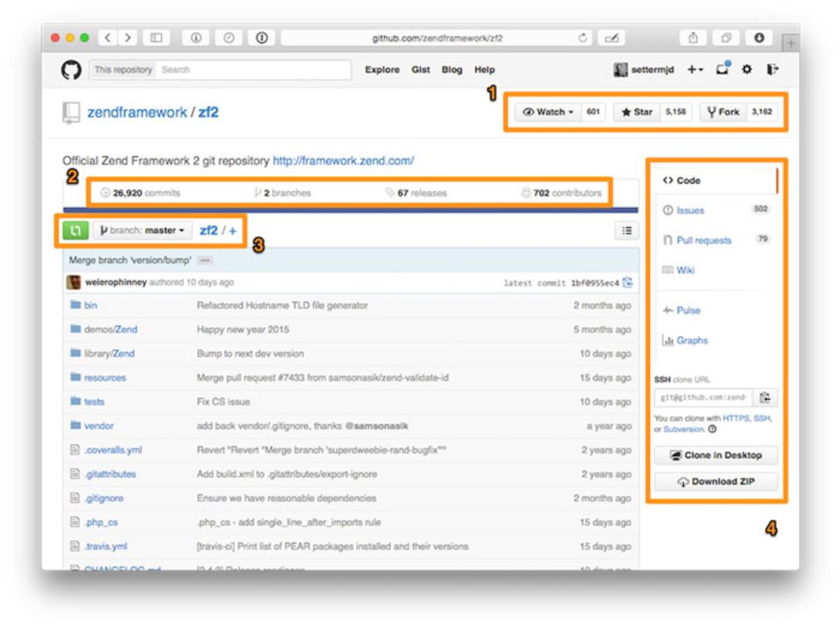Image resolution: width=840 pixels, height=628 pixels.
Task: Open the Issues tab in sidebar
Action: coord(690,211)
